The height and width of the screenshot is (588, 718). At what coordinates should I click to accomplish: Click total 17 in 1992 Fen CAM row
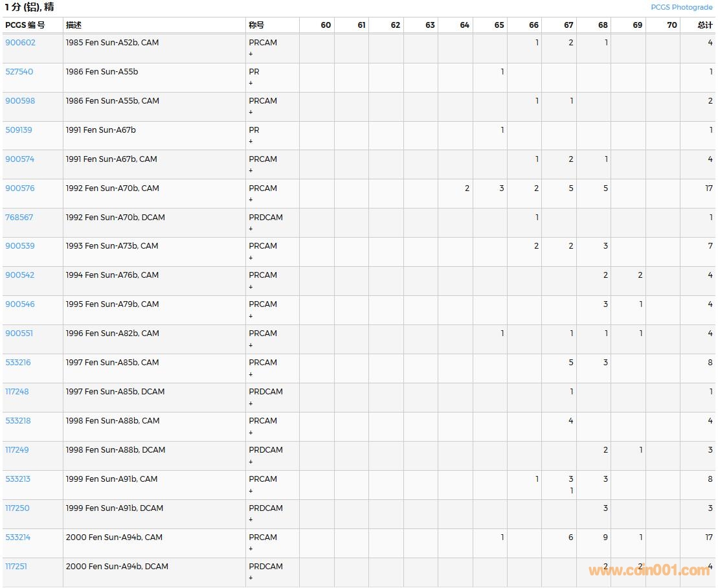(708, 188)
